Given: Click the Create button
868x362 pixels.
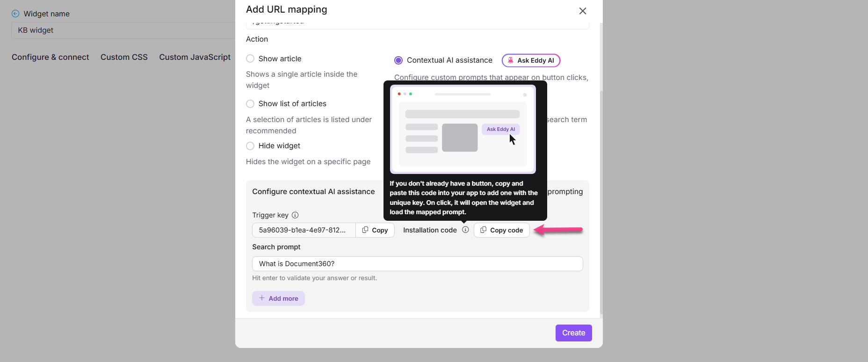Looking at the screenshot, I should click(x=574, y=333).
